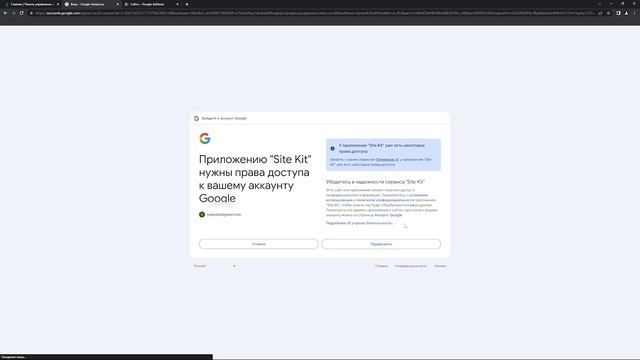The height and width of the screenshot is (360, 640).
Task: Open the browser three-dot menu
Action: tap(635, 13)
